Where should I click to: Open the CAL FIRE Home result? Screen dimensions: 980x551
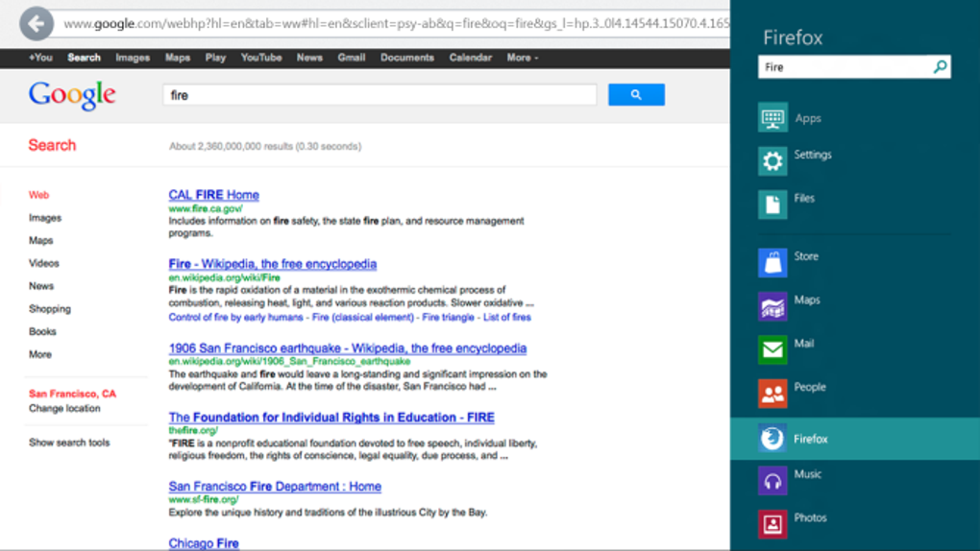pyautogui.click(x=213, y=195)
